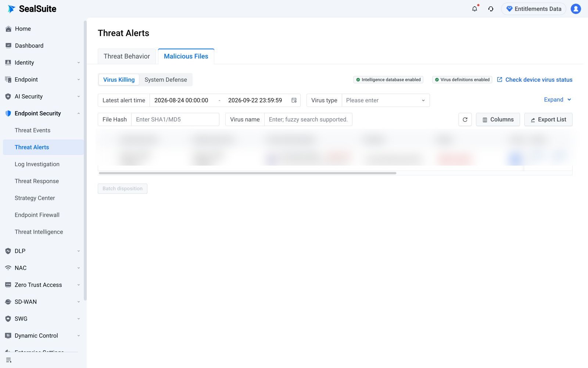Collapse the sidebar via bottom menu icon
This screenshot has width=588, height=368.
pyautogui.click(x=8, y=360)
